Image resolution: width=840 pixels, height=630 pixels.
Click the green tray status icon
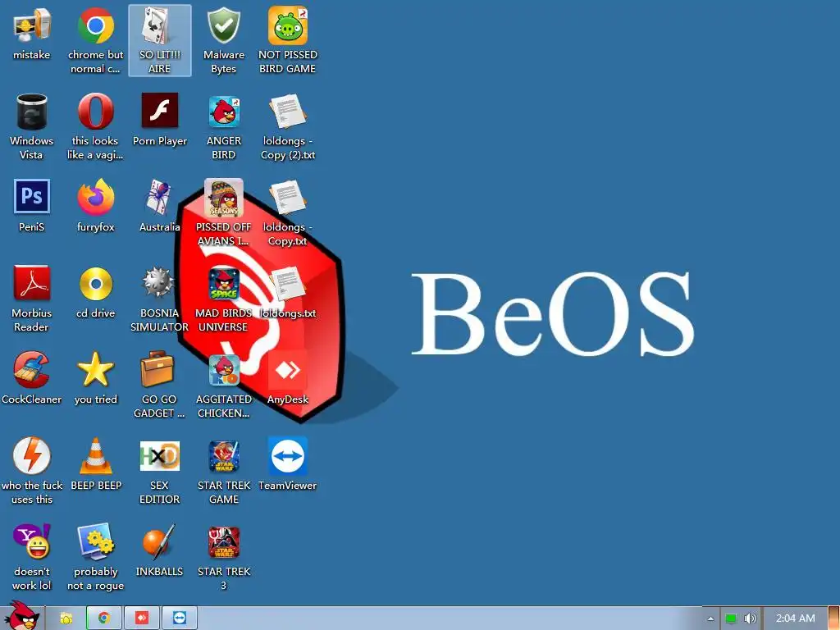coord(731,619)
